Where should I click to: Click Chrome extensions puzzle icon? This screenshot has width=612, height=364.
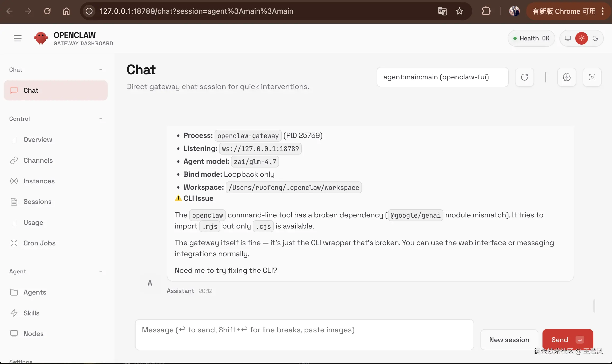tap(486, 11)
